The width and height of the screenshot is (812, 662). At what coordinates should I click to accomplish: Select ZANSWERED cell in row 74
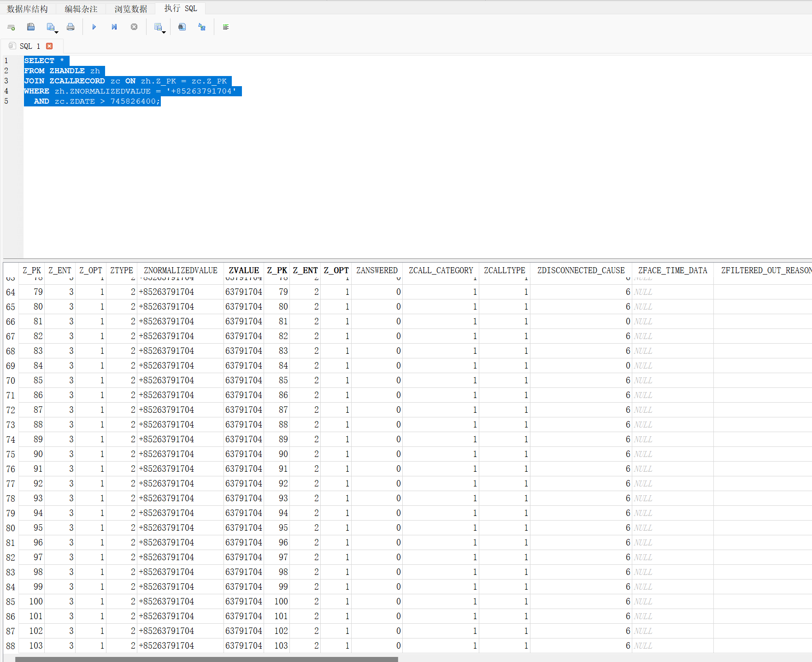pyautogui.click(x=377, y=439)
